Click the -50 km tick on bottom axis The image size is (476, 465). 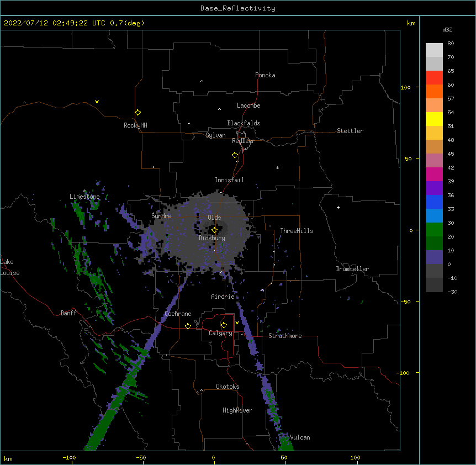(141, 457)
